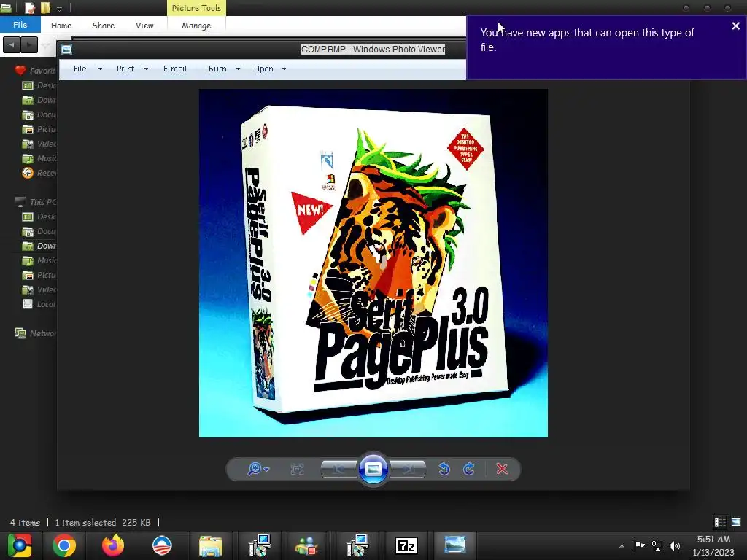Open the zoom control in Photo Viewer
Screen dimensions: 747x560
point(258,469)
